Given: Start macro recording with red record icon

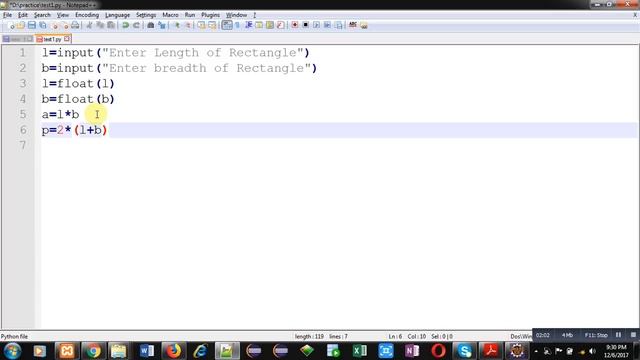Looking at the screenshot, I should 295,25.
